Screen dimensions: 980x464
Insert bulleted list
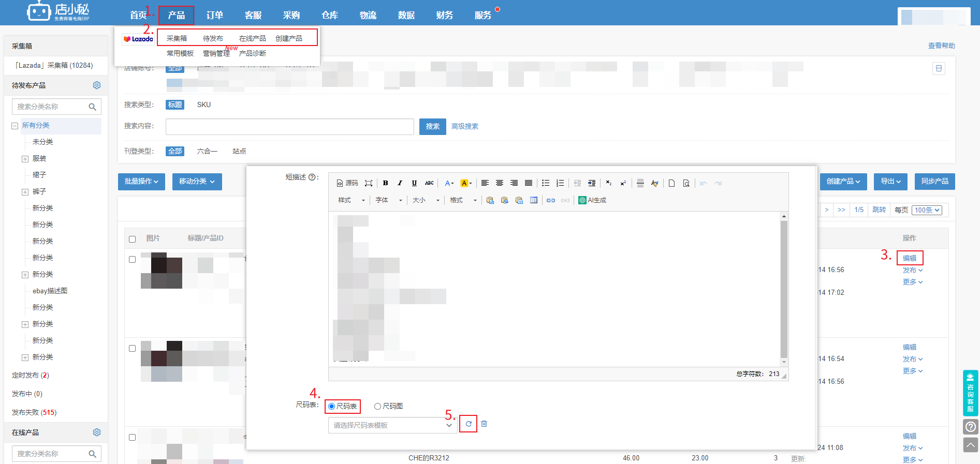[x=546, y=183]
